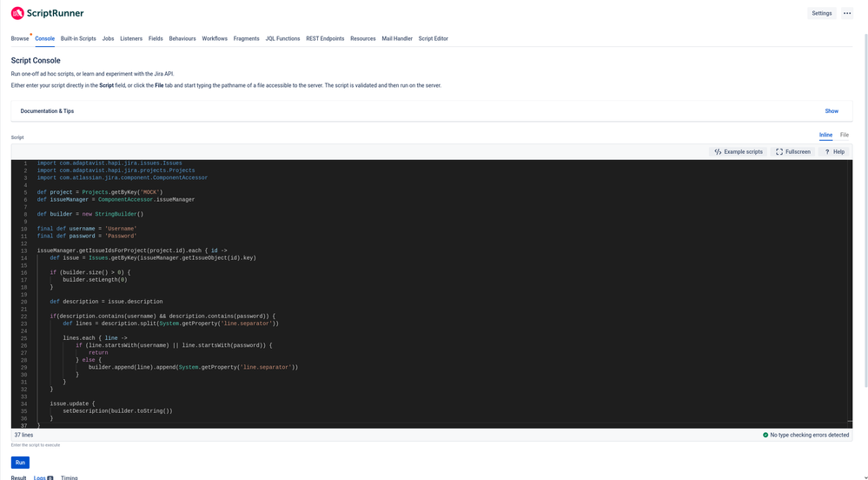Click the 'Username' string on line 10
This screenshot has width=868, height=480.
click(x=121, y=229)
